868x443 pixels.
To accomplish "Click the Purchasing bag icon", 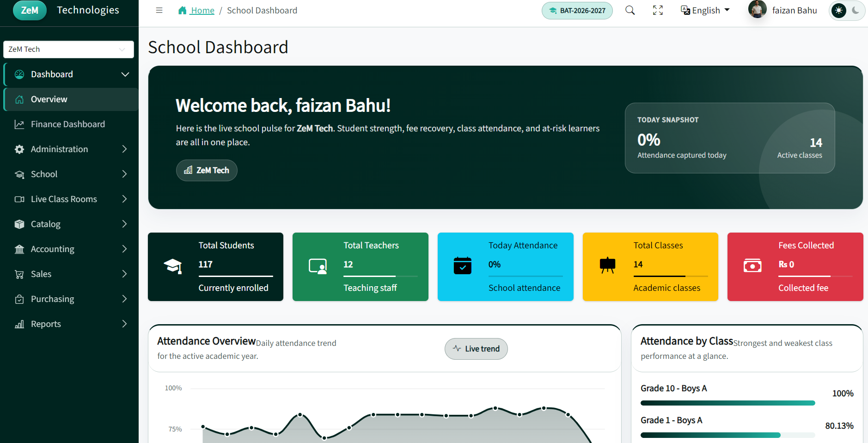I will (19, 299).
